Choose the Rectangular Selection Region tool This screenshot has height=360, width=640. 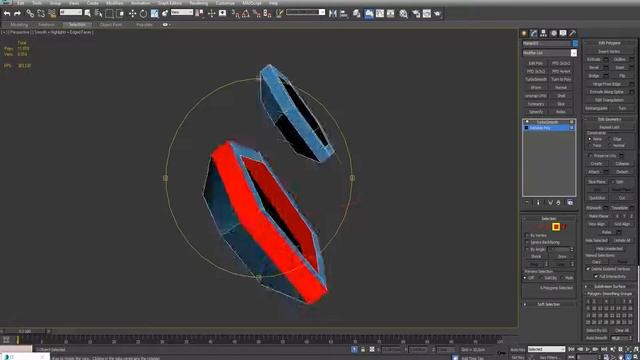click(109, 13)
